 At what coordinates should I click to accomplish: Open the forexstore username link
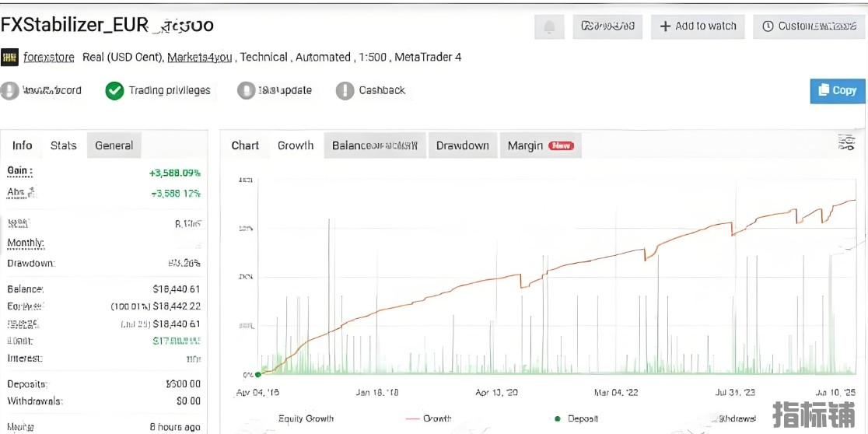tap(50, 58)
